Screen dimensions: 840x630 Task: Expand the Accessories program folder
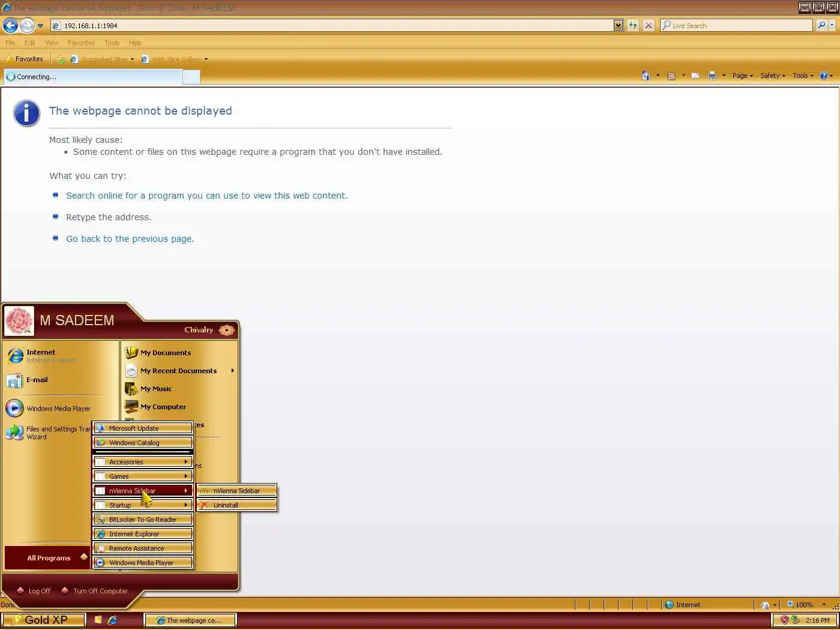143,462
